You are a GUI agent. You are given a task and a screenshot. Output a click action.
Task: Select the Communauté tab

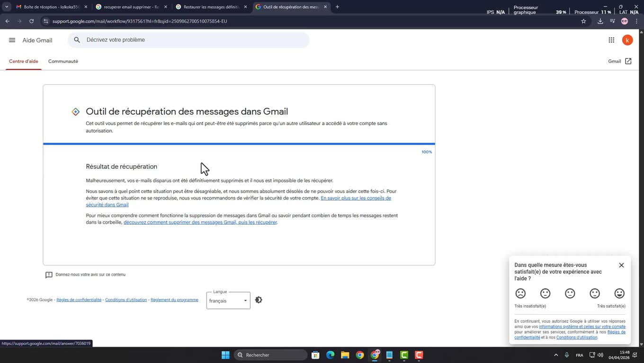click(x=63, y=62)
